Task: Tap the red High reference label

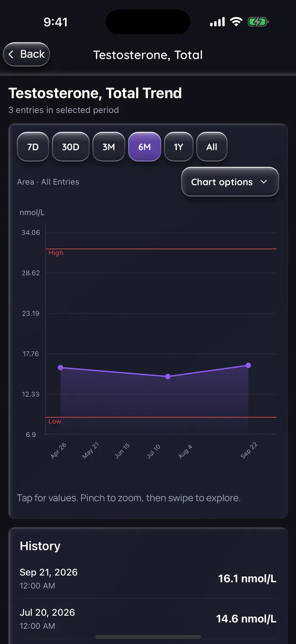Action: pos(56,253)
